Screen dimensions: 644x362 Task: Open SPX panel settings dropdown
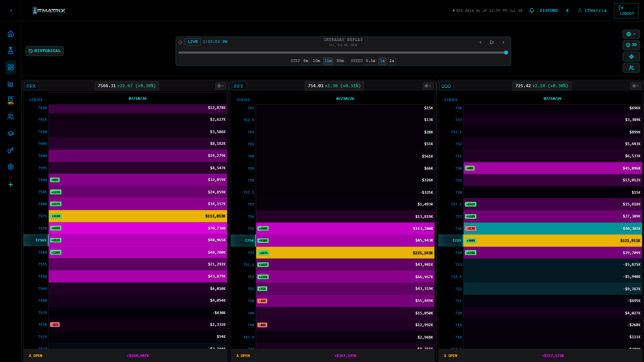coord(220,86)
